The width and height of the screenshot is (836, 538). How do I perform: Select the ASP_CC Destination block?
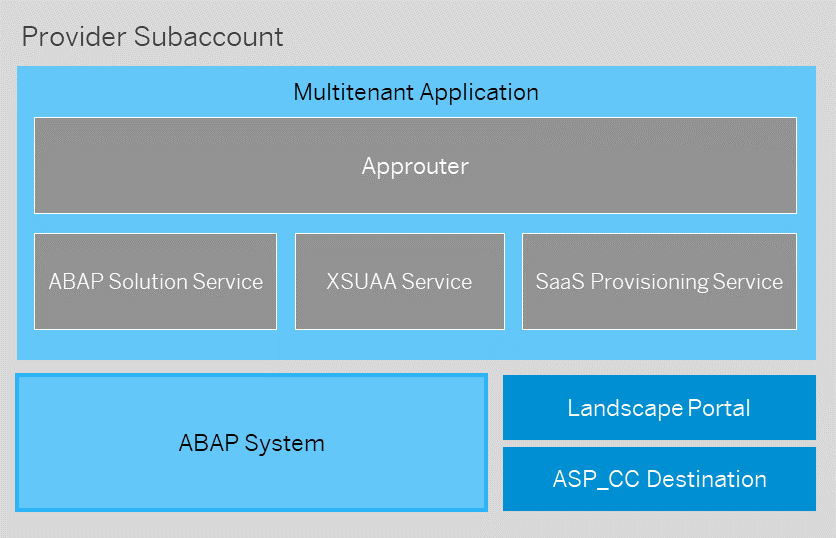point(660,479)
